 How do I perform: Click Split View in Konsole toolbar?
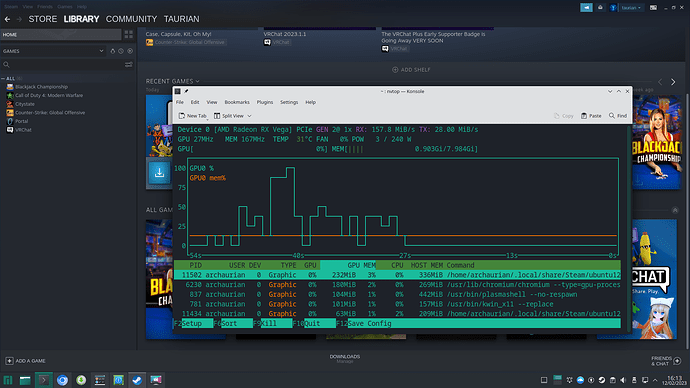point(229,116)
